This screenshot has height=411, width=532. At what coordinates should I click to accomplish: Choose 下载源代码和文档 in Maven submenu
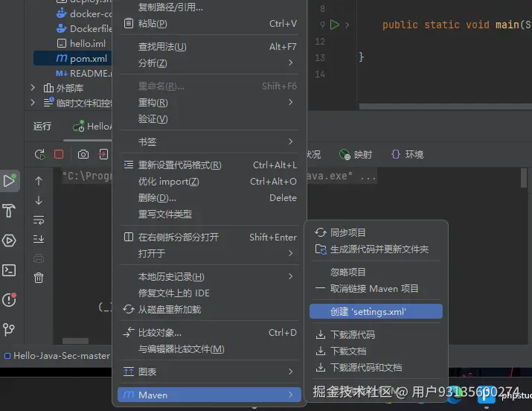[x=376, y=367]
